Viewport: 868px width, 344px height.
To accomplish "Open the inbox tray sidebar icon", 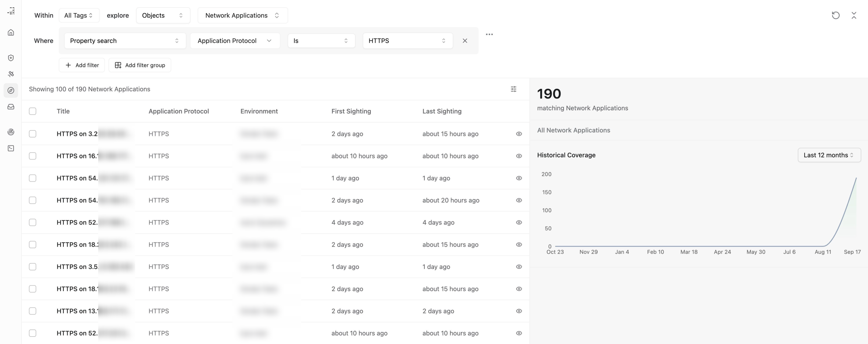I will pos(11,107).
